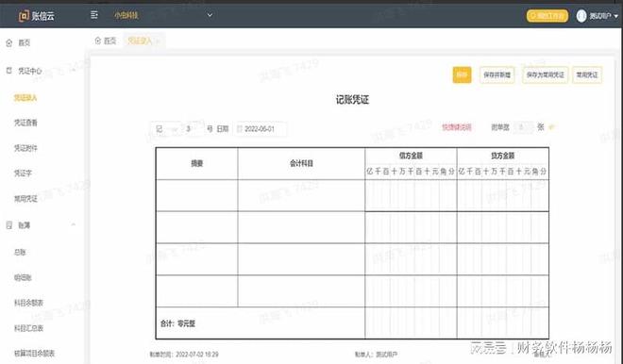Open 凭证查看 in the sidebar
This screenshot has width=623, height=364.
point(25,123)
